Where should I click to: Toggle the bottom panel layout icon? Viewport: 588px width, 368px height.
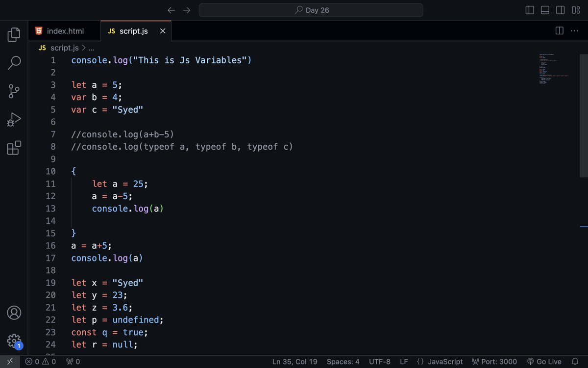coord(545,10)
